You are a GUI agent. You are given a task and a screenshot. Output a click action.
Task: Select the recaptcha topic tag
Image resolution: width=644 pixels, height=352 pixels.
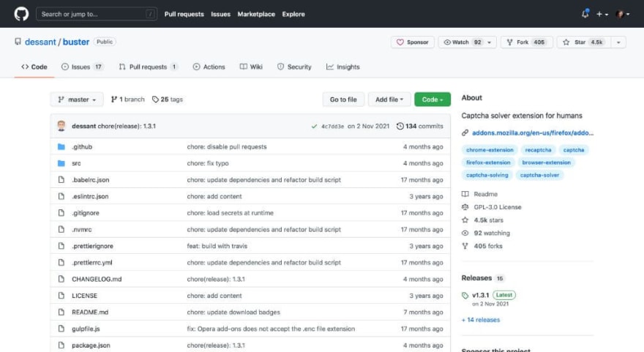tap(538, 150)
